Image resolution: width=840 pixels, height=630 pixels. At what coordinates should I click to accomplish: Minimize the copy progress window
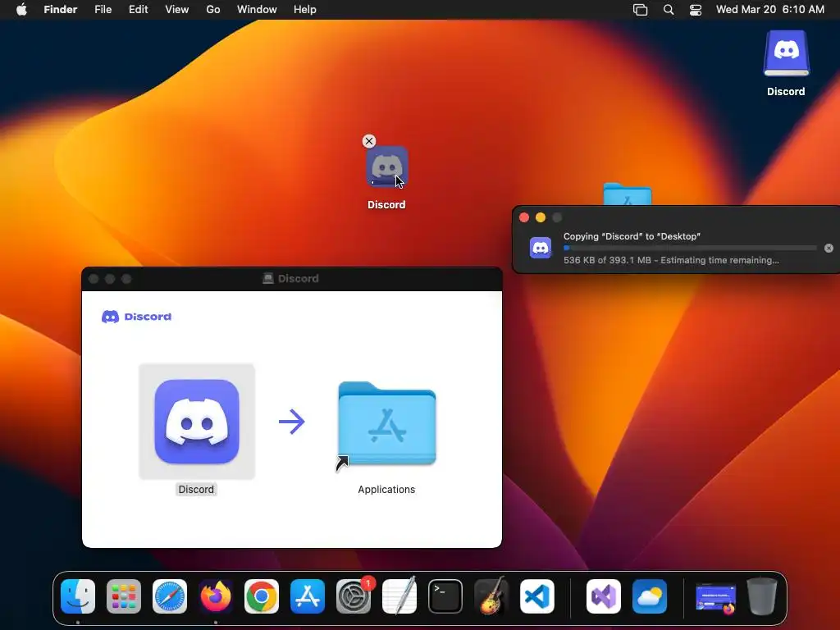coord(541,217)
